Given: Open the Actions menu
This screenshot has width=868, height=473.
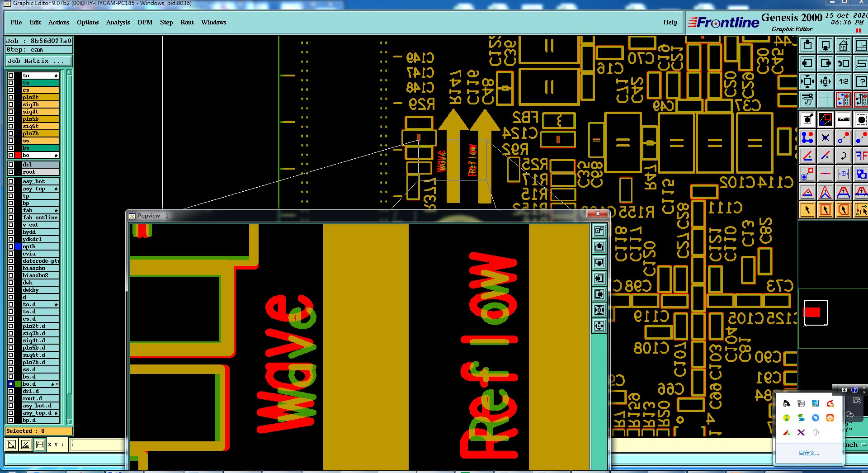Looking at the screenshot, I should coord(59,22).
